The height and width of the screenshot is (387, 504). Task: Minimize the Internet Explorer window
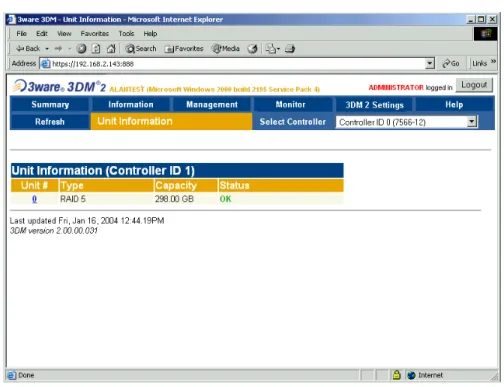[x=470, y=19]
